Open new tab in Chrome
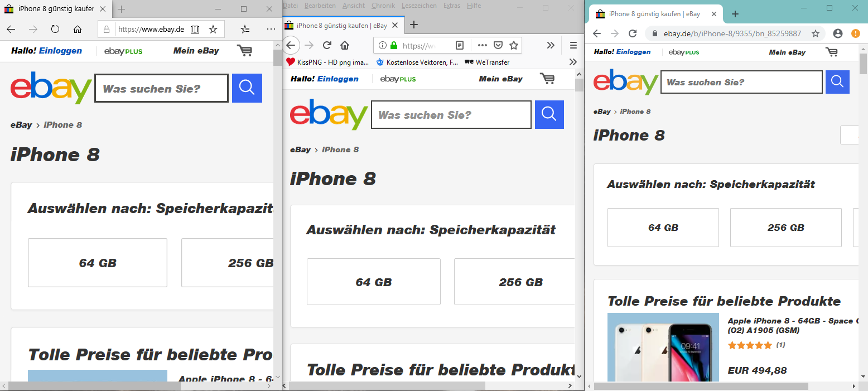868x391 pixels. pyautogui.click(x=735, y=14)
